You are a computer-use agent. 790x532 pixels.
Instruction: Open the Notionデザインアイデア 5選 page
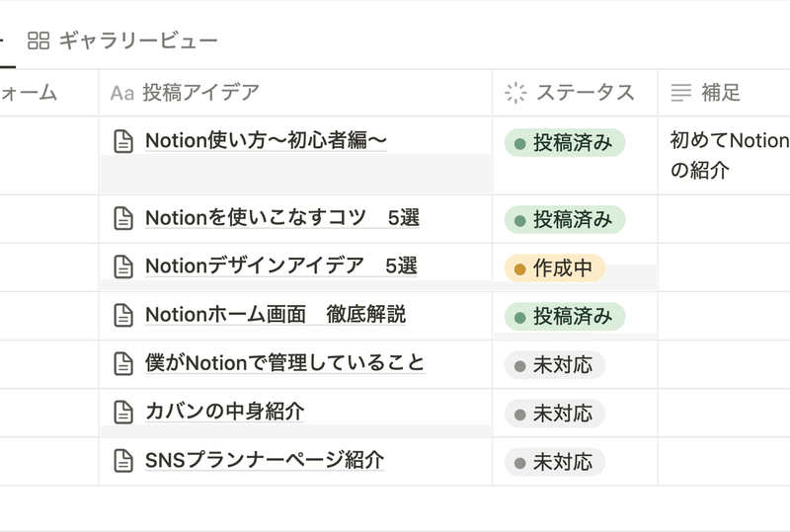pos(281,266)
